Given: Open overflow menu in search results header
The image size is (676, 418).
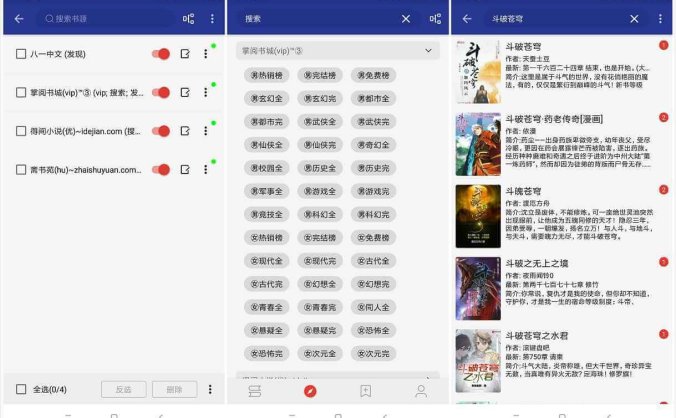Looking at the screenshot, I should point(660,19).
